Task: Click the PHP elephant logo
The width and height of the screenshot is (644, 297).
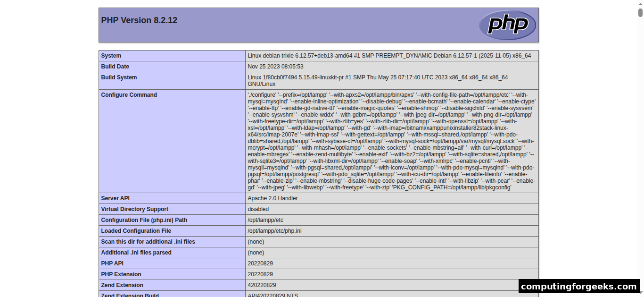Action: pos(507,25)
